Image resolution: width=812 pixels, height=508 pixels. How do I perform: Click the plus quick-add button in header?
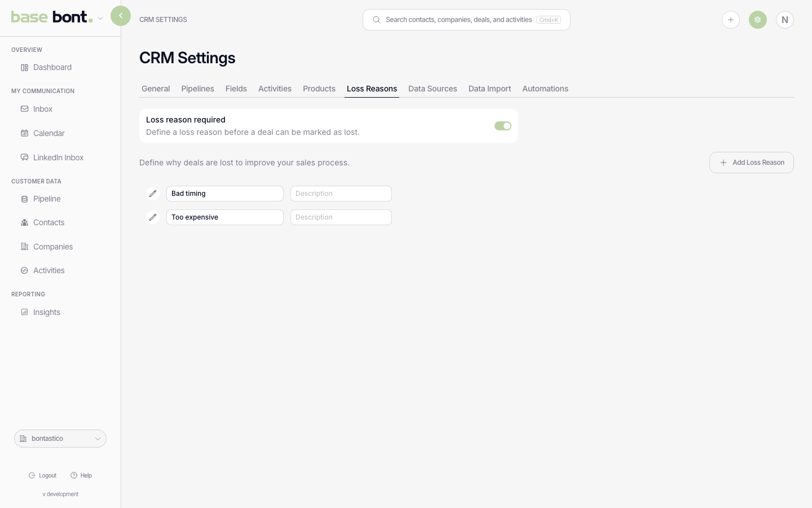coord(731,20)
